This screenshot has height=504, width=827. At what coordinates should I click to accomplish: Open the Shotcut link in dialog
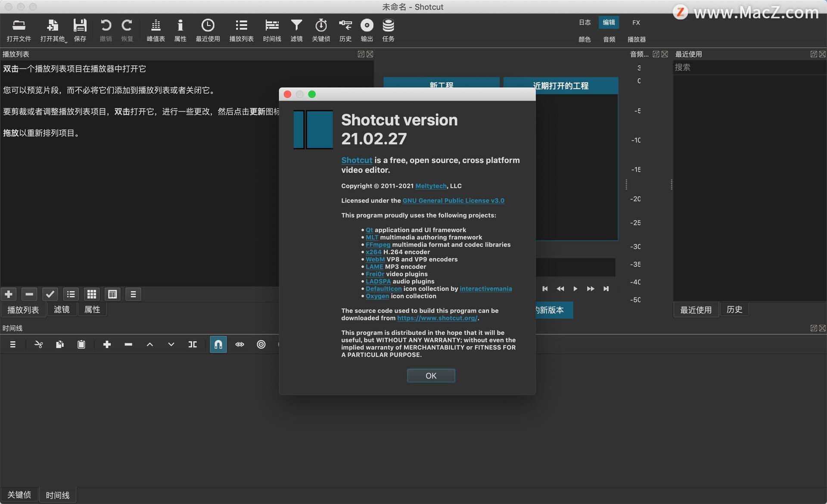(357, 160)
